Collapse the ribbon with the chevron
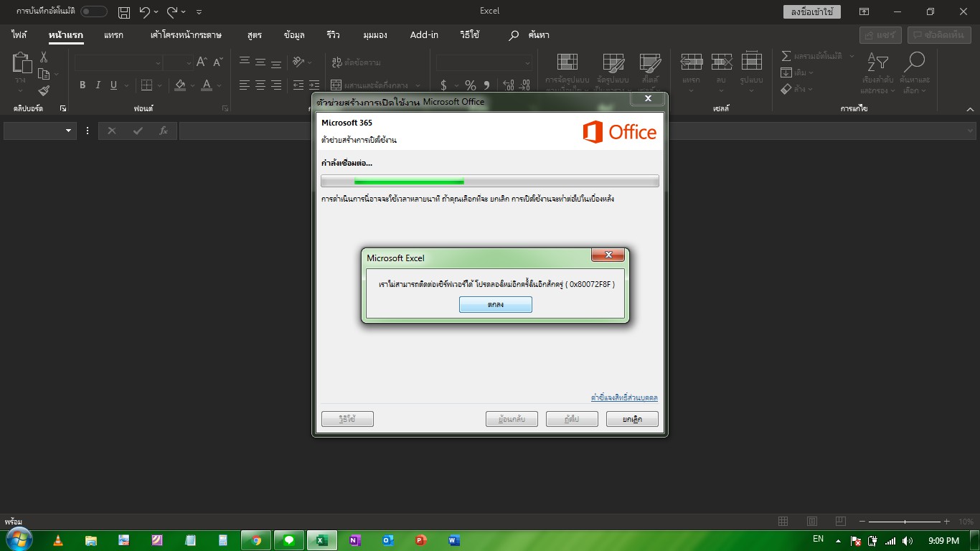The image size is (980, 551). 970,109
